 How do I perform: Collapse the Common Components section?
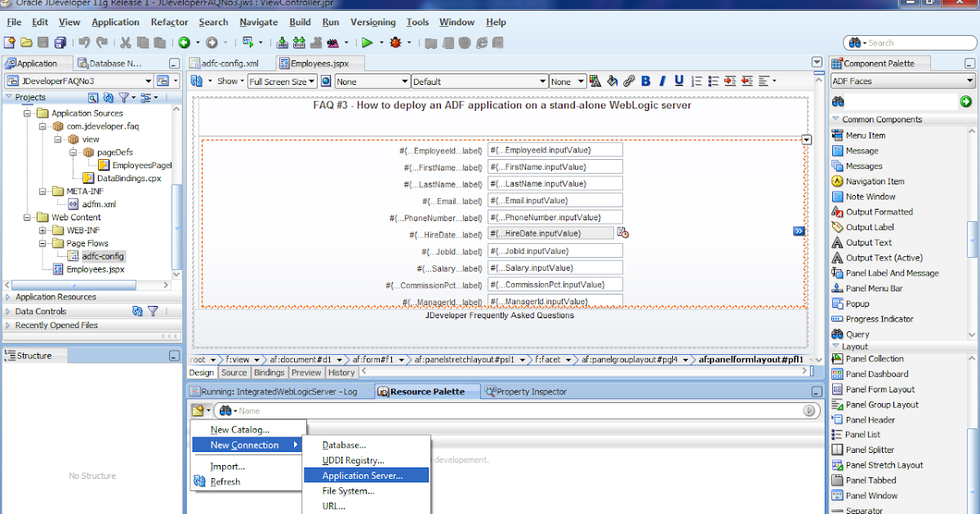tap(835, 118)
